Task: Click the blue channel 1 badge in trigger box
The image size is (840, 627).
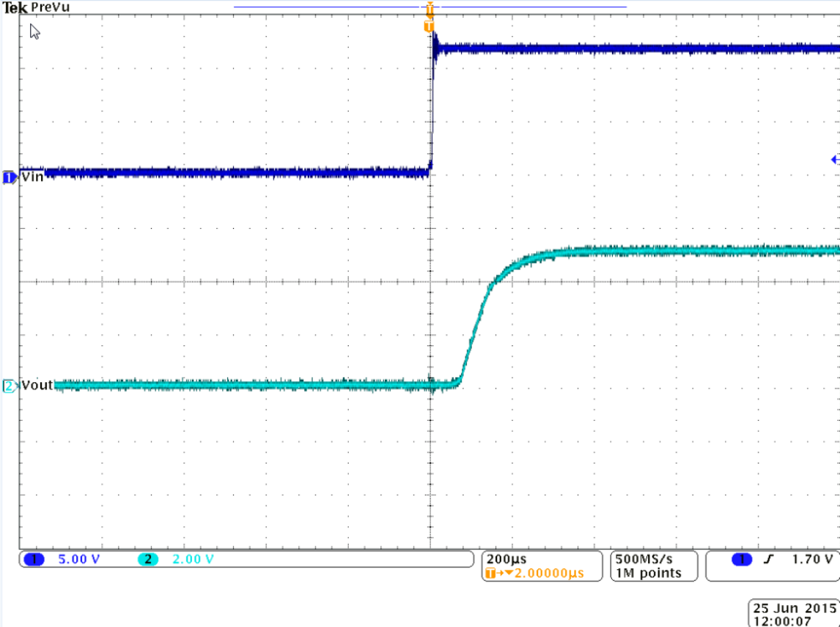Action: pyautogui.click(x=742, y=559)
